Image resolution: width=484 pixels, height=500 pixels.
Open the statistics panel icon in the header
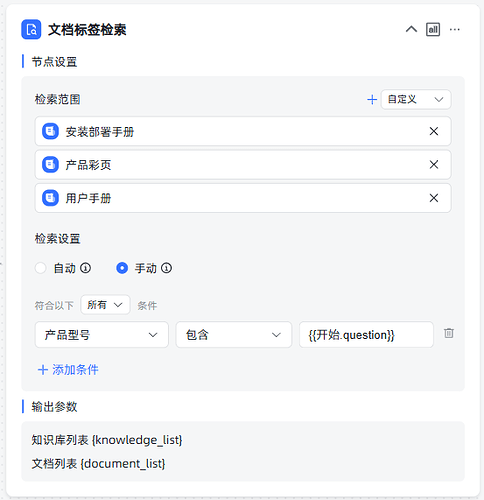[x=433, y=29]
